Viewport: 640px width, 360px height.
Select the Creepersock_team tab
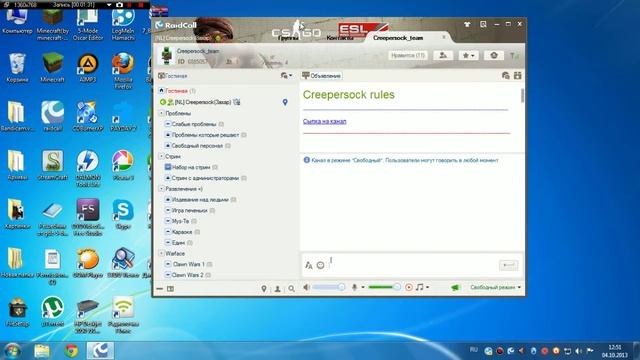coord(398,38)
